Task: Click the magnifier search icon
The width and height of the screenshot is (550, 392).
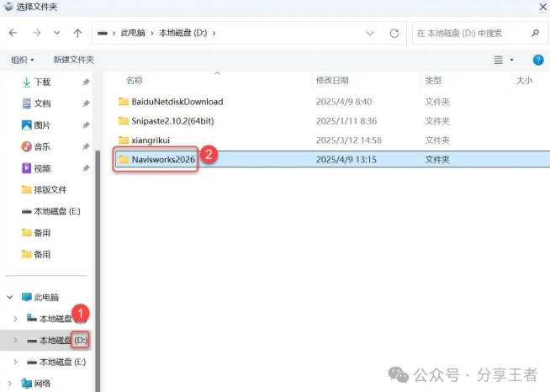Action: point(535,33)
